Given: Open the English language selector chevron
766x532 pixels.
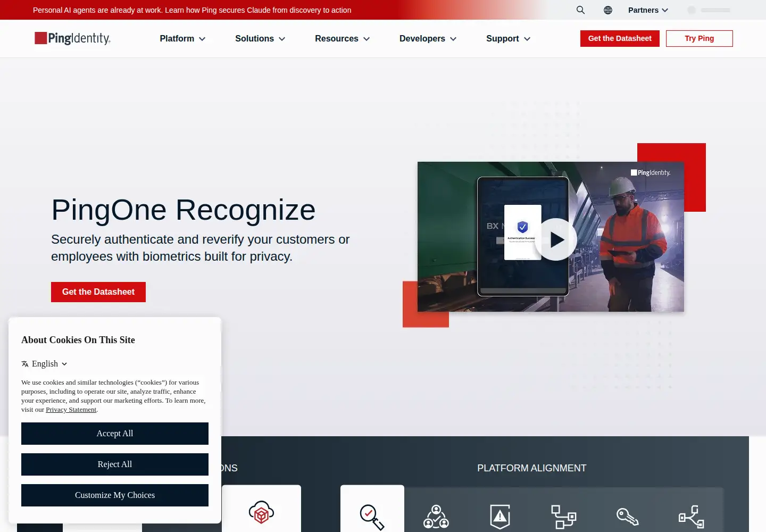Looking at the screenshot, I should click(64, 364).
